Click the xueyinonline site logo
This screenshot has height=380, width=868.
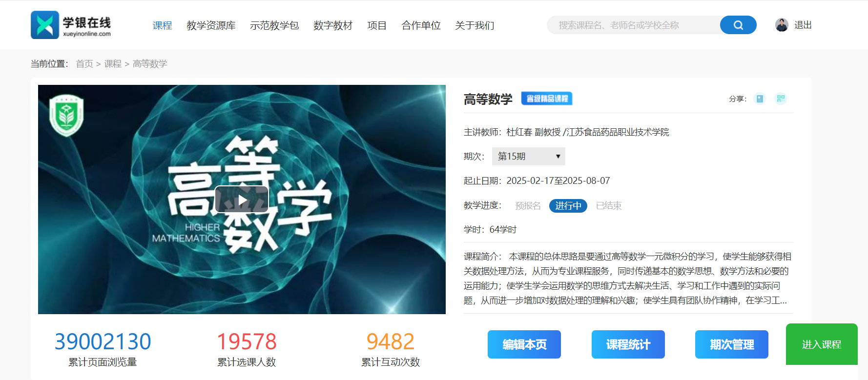[71, 25]
